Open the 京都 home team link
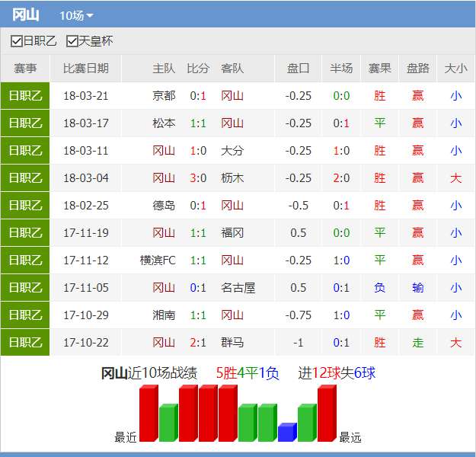This screenshot has height=457, width=476. coord(163,96)
